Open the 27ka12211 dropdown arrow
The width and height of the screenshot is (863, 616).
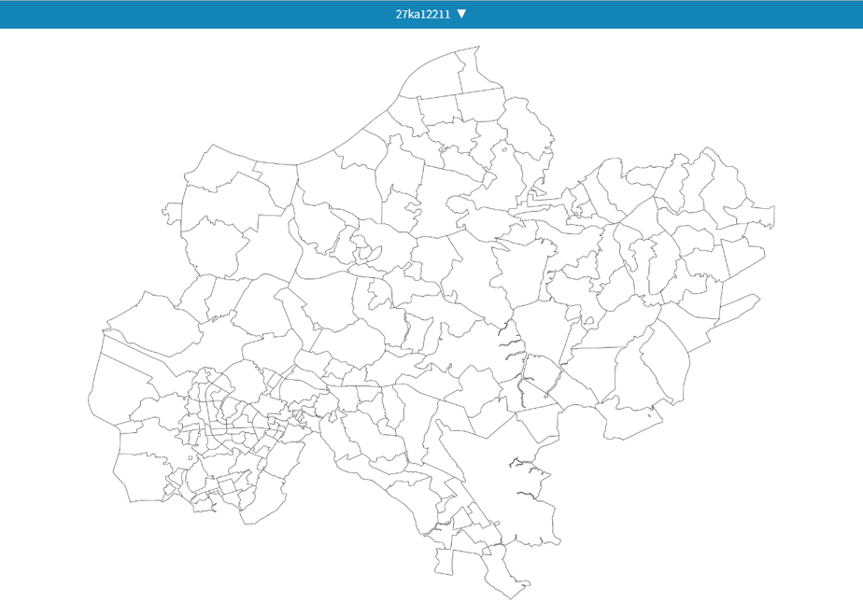pyautogui.click(x=461, y=14)
